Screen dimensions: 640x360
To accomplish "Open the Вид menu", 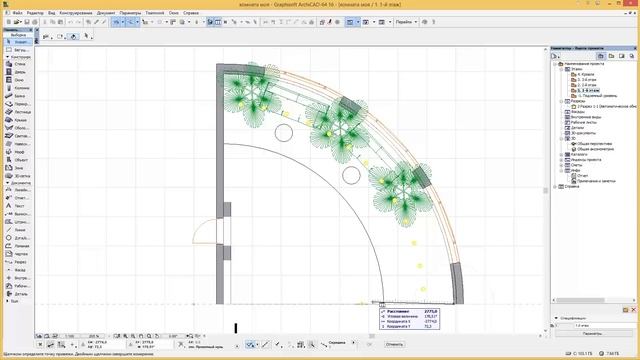I will click(51, 13).
